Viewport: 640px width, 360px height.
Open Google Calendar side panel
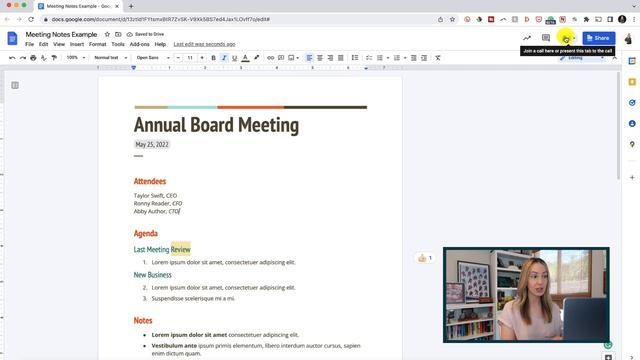(x=632, y=61)
